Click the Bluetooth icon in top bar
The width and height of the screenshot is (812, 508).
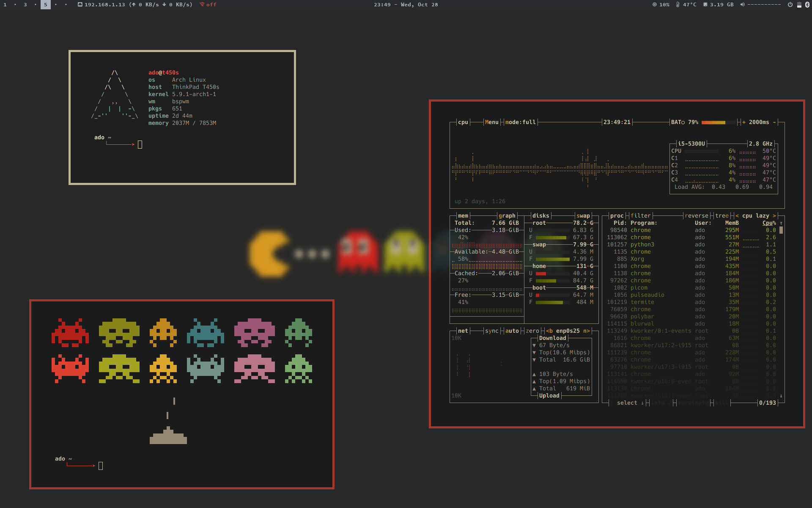807,5
